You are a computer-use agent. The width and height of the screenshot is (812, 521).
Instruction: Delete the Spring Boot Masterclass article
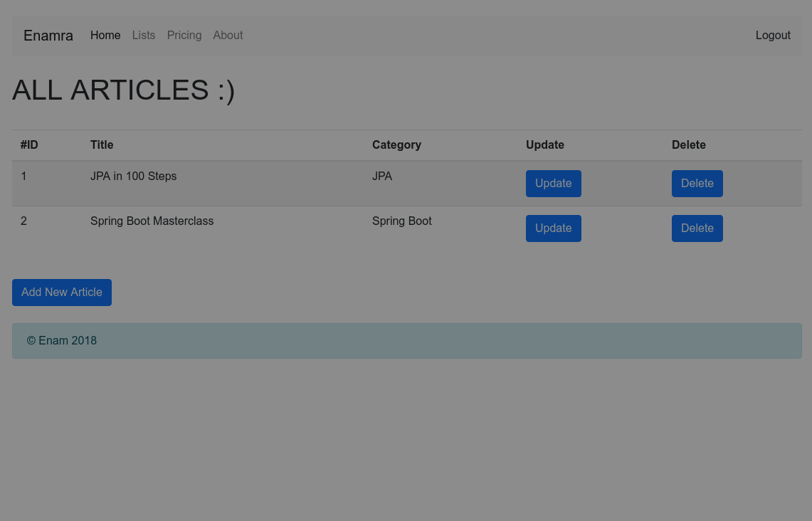[697, 228]
